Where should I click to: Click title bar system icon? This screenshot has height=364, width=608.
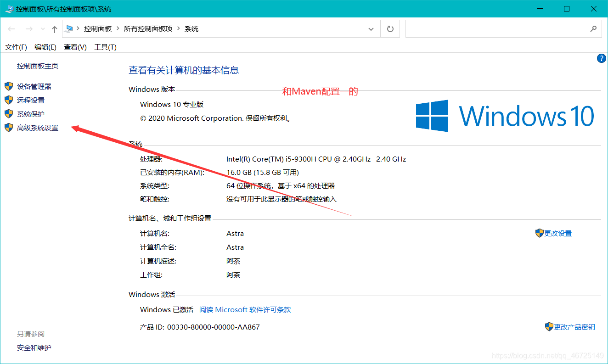click(9, 9)
